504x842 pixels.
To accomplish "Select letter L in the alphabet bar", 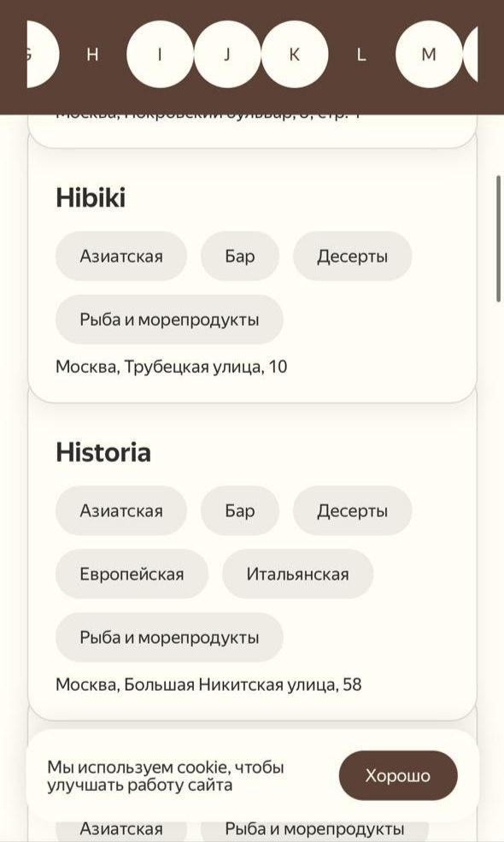I will (360, 54).
